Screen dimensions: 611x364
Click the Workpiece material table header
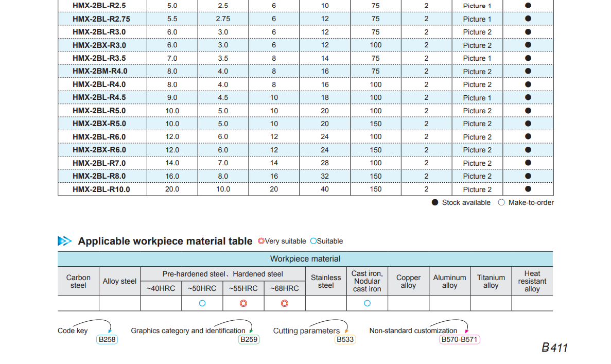tap(305, 258)
